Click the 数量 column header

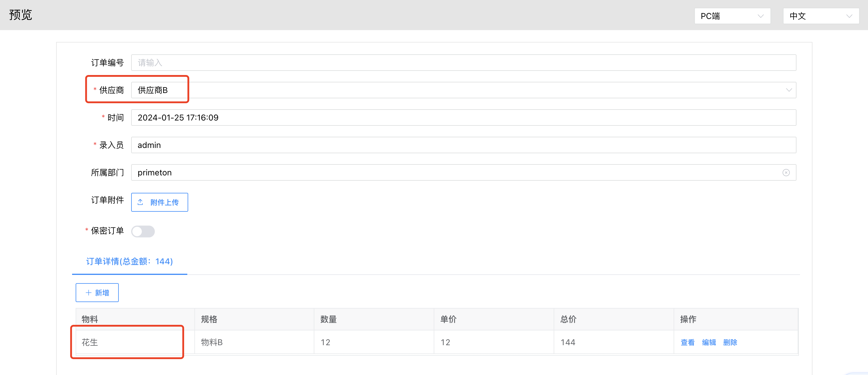pyautogui.click(x=328, y=319)
